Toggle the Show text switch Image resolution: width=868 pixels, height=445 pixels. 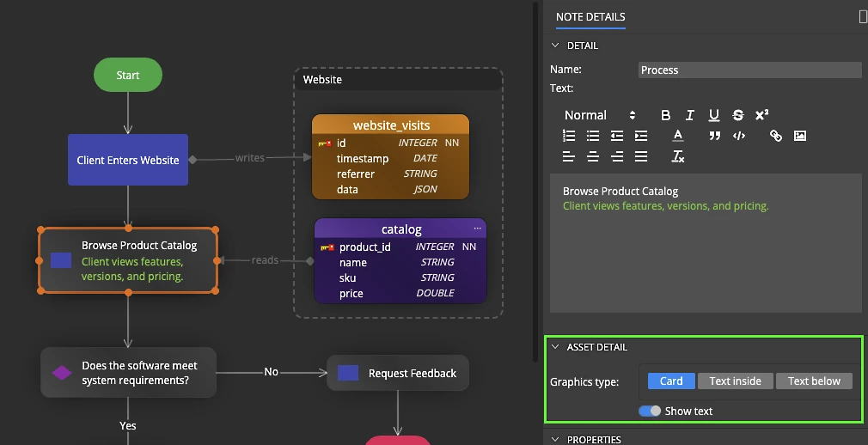click(x=650, y=411)
